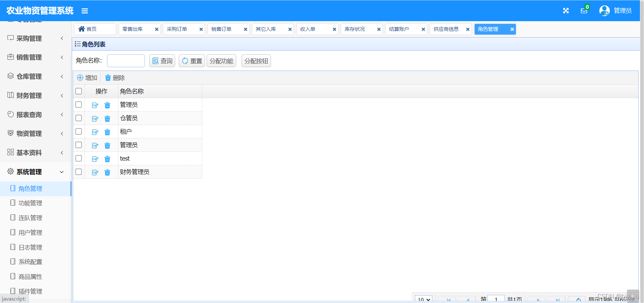644x303 pixels.
Task: Delete the test role via trash icon
Action: tap(107, 159)
